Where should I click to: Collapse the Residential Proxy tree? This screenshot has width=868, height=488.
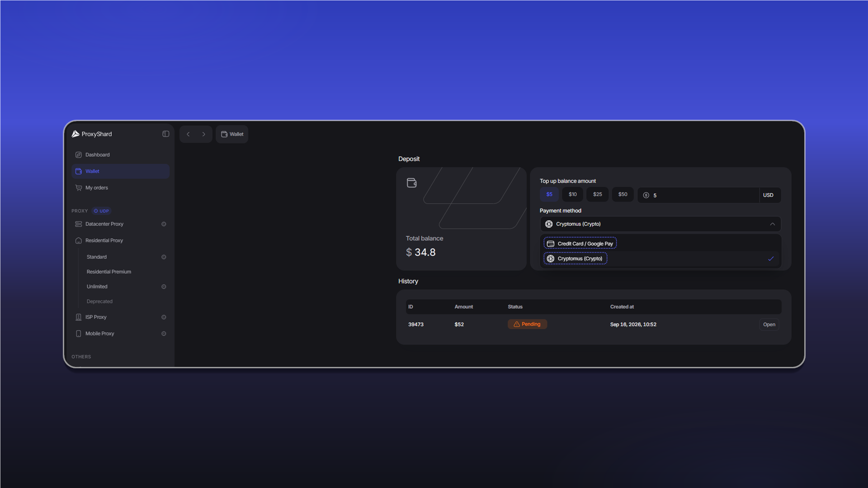tap(120, 240)
